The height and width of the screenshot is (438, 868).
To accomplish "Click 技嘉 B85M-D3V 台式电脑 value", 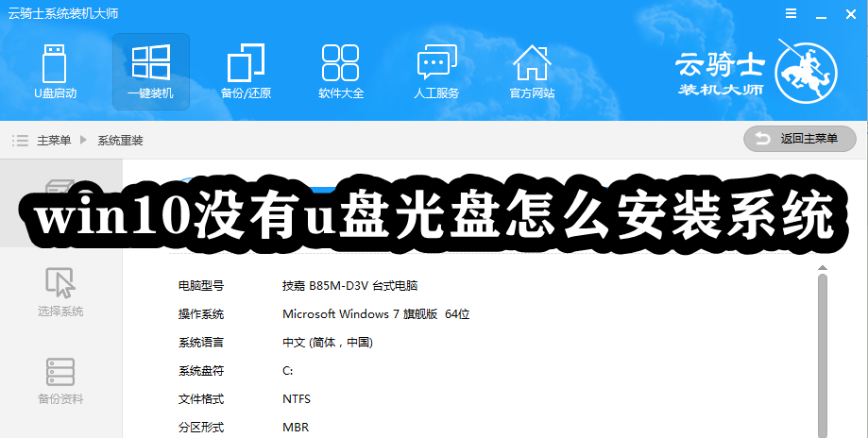I will (x=349, y=286).
